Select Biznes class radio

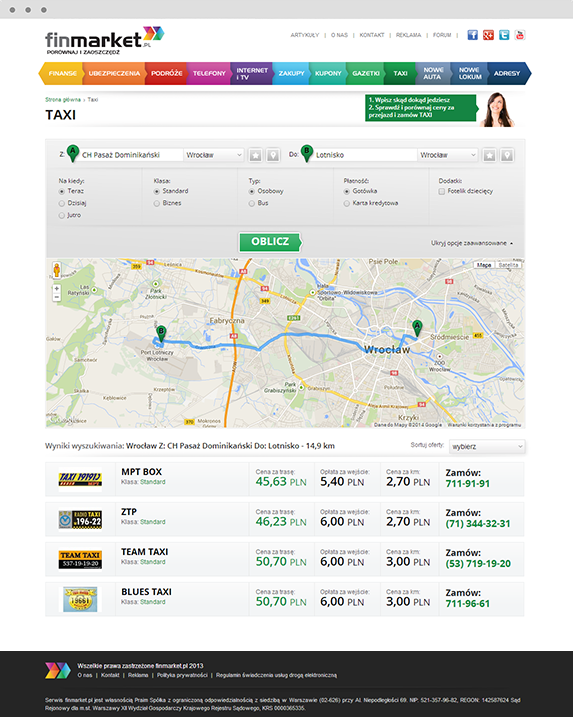pyautogui.click(x=157, y=203)
